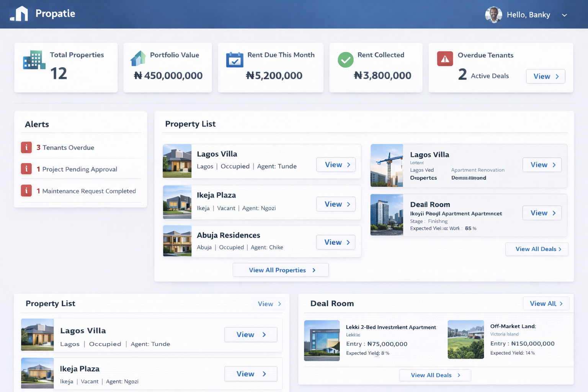Click the Total Properties building icon
Viewport: 588px width, 392px height.
pos(34,60)
